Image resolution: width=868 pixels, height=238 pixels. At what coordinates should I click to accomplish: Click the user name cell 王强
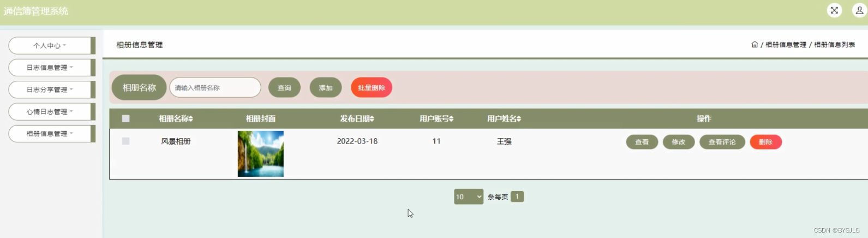point(504,141)
